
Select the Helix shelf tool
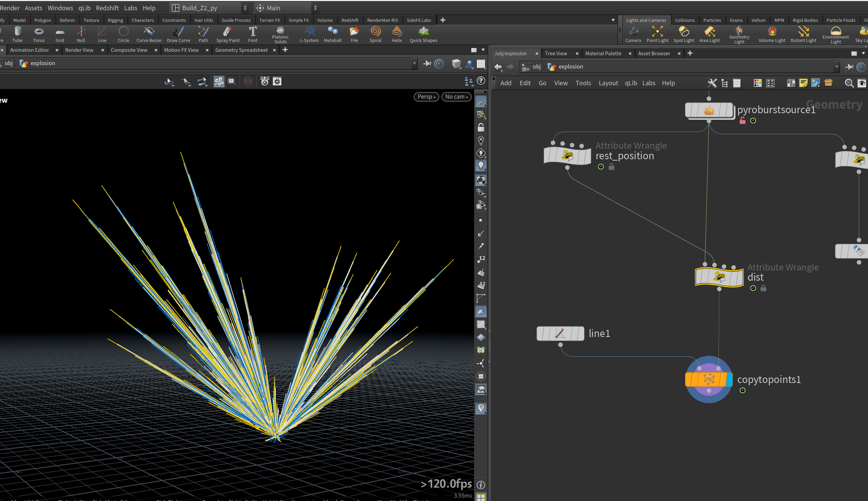click(x=397, y=34)
